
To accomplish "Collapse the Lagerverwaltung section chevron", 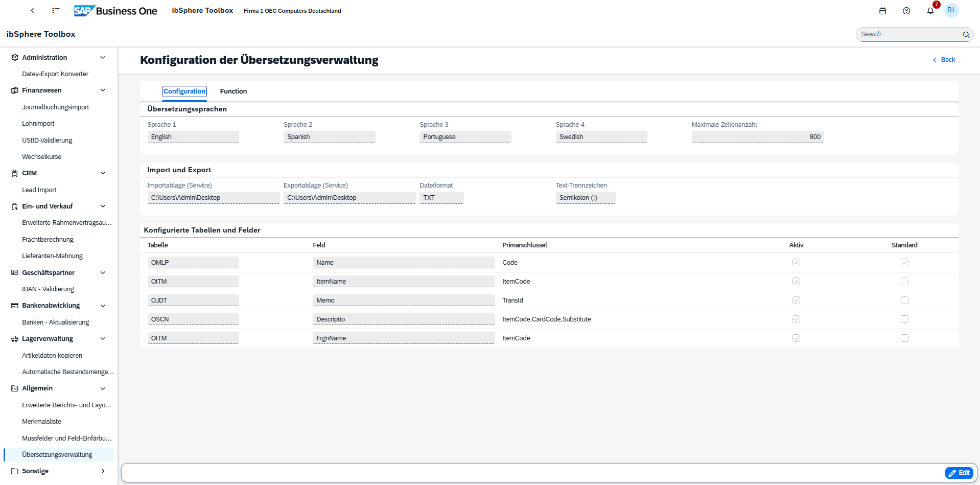I will click(103, 339).
